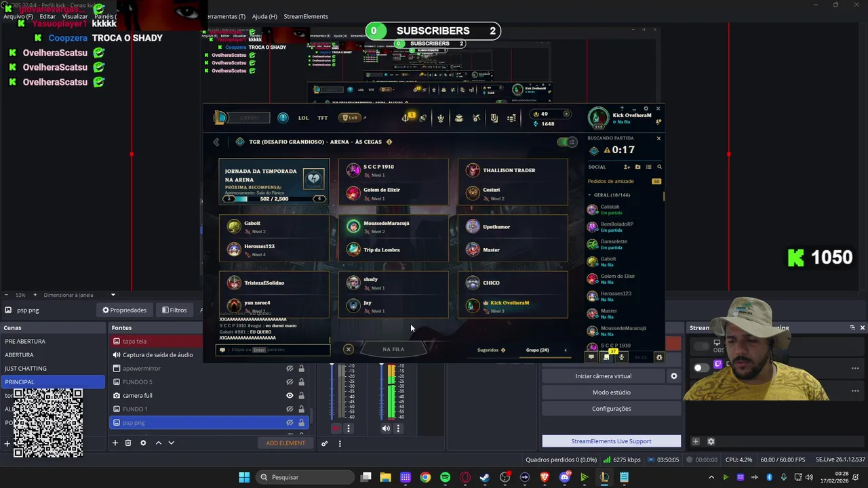Click Iniciar câmera virtual
Viewport: 868px width, 488px height.
pos(603,376)
